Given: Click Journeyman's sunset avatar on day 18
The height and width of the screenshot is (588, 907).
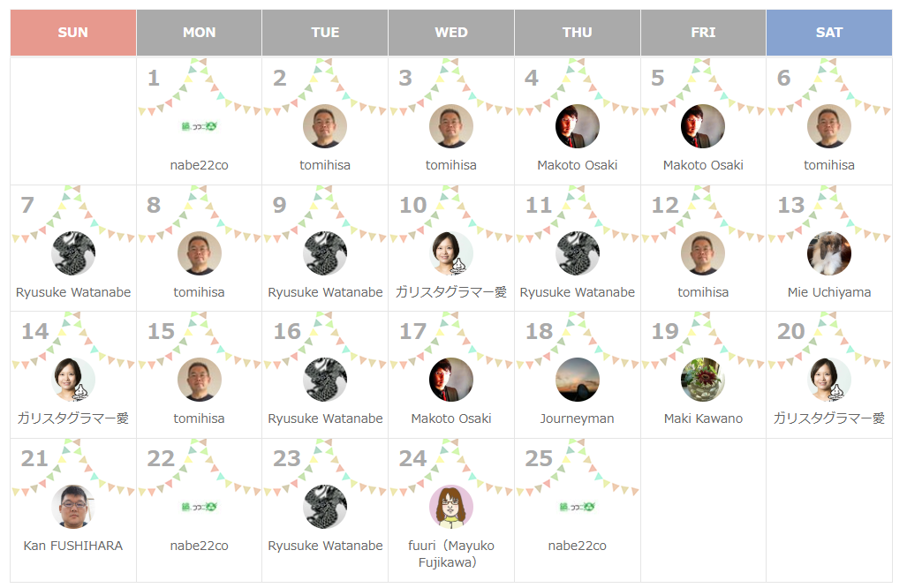Looking at the screenshot, I should (x=578, y=380).
